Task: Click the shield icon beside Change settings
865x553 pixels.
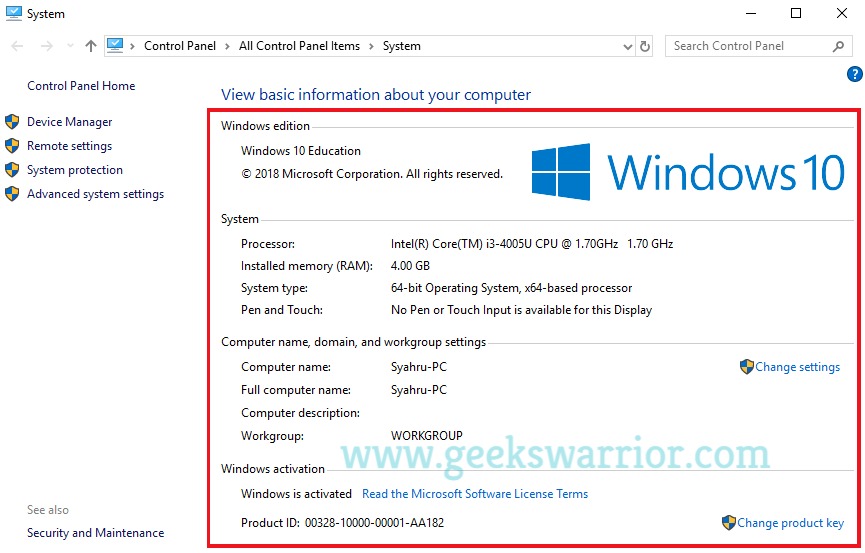Action: [746, 367]
